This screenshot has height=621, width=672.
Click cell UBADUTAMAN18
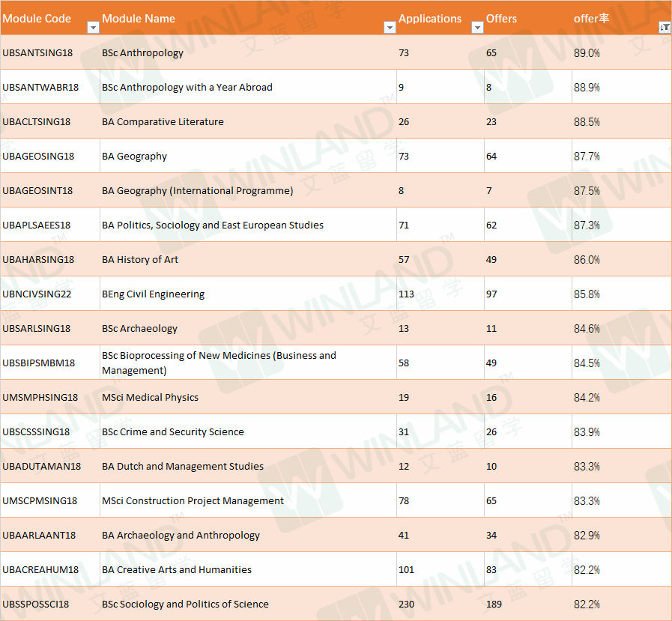(x=50, y=466)
